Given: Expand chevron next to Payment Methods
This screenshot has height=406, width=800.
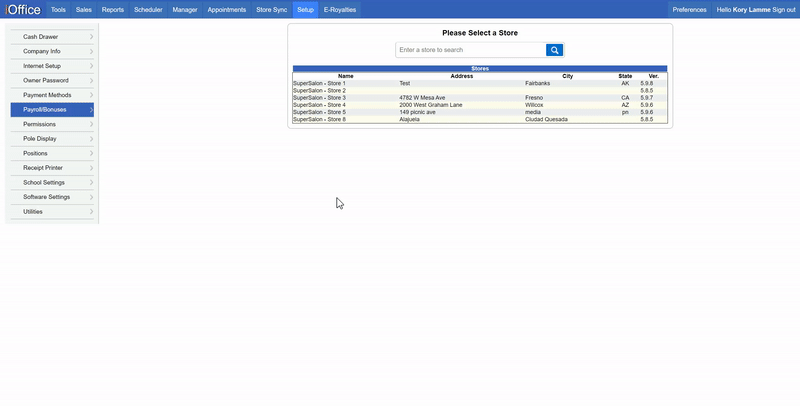Looking at the screenshot, I should click(91, 95).
